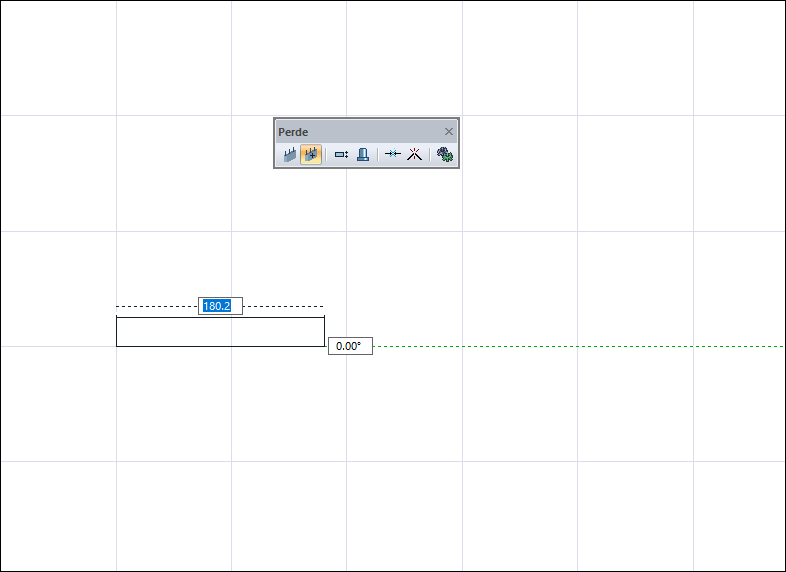Toggle the highlighted continuous wall tool with plus
Screen dimensions: 786x572
[x=311, y=154]
